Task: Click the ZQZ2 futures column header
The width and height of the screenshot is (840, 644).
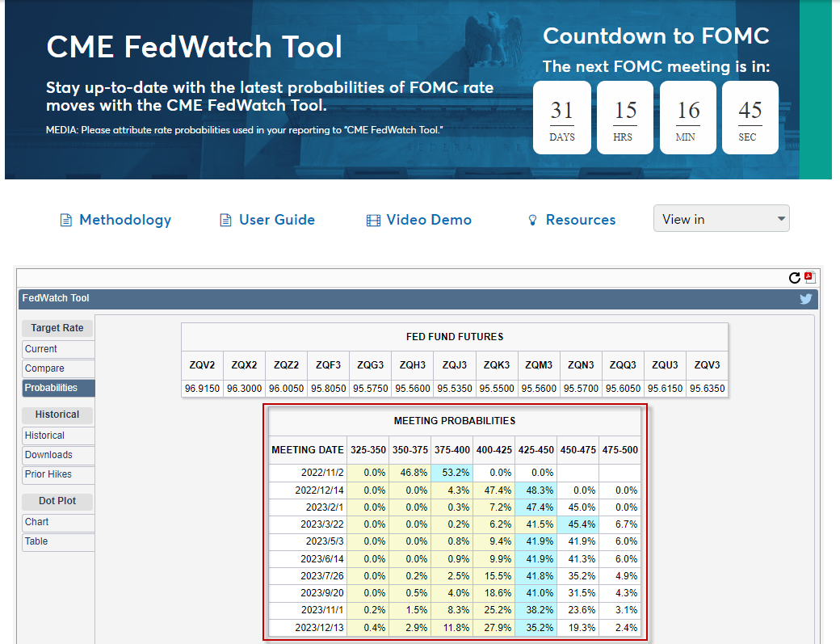Action: 286,365
